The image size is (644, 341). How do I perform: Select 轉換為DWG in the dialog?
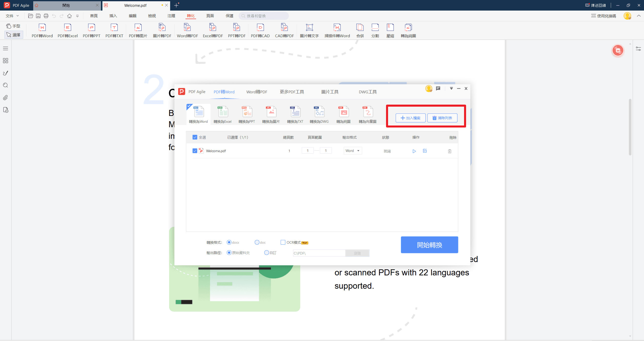(319, 115)
